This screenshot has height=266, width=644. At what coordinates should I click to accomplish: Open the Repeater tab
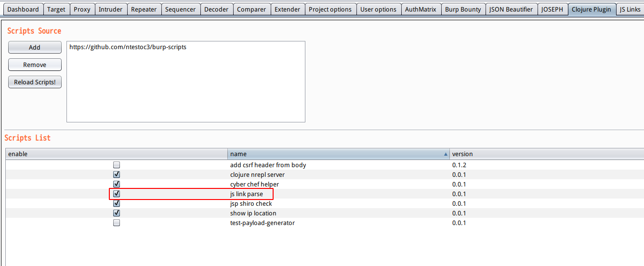(x=144, y=9)
